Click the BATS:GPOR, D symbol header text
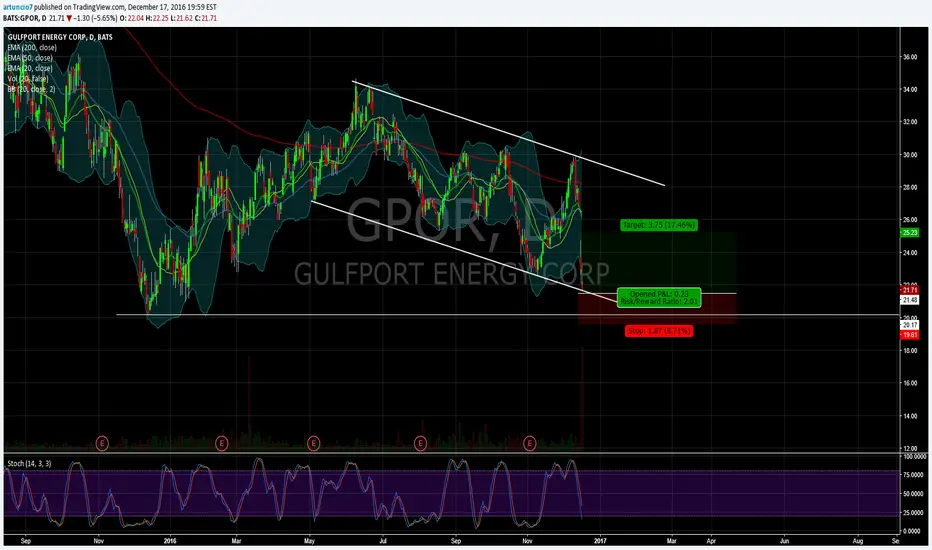Viewport: 932px width, 550px height. point(24,18)
